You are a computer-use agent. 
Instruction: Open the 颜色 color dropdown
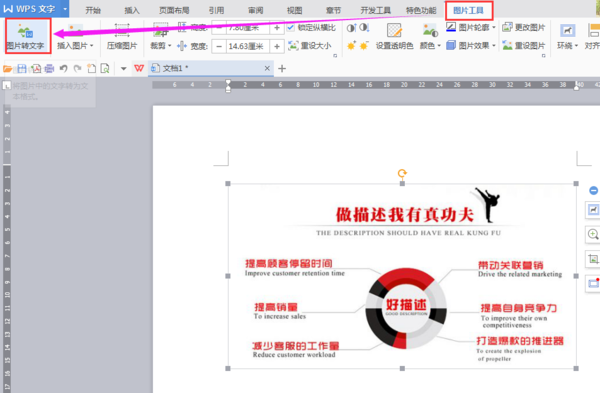coord(439,46)
